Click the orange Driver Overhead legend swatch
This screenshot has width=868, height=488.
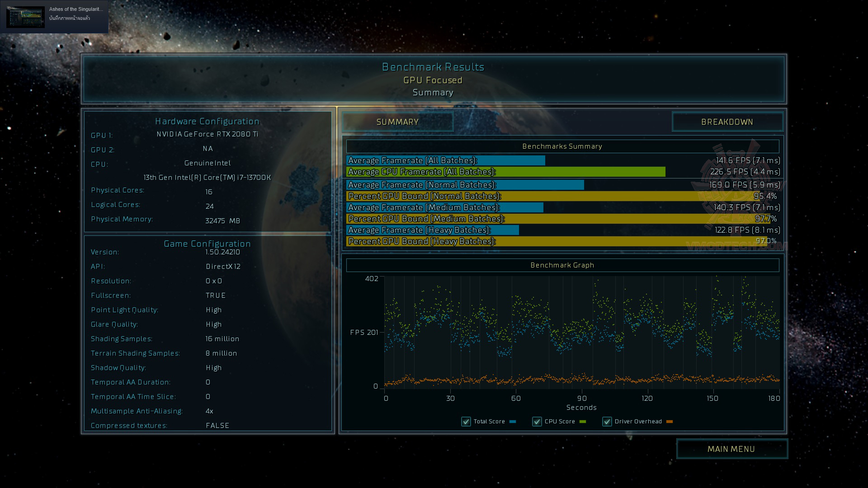pyautogui.click(x=670, y=422)
